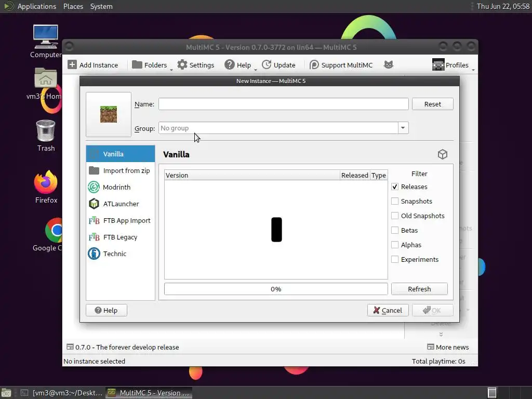532x399 pixels.
Task: Enable the Betas filter checkbox
Action: click(395, 230)
